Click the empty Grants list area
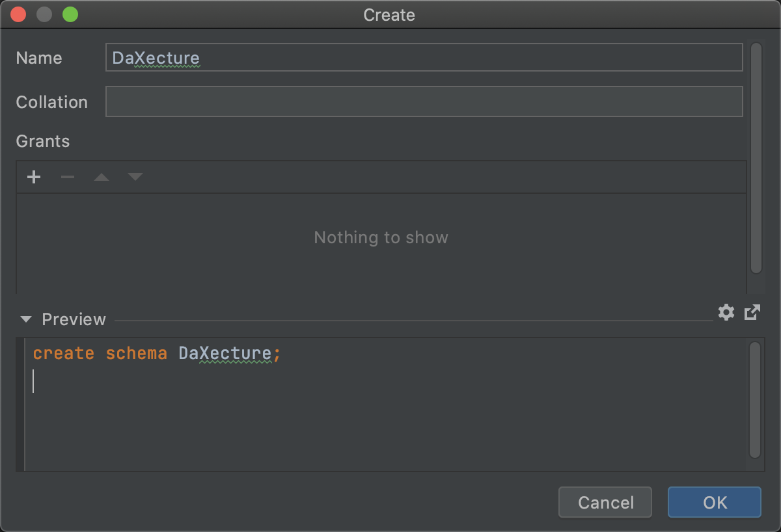The image size is (781, 532). click(381, 243)
